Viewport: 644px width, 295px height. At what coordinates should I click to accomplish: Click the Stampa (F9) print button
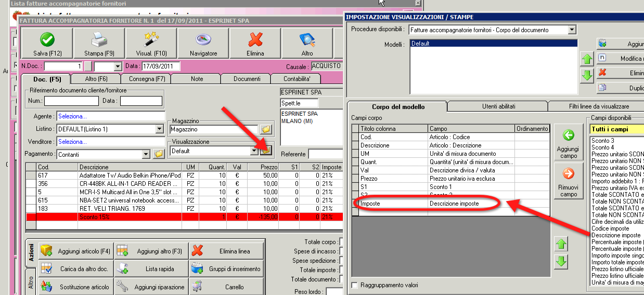coord(99,43)
